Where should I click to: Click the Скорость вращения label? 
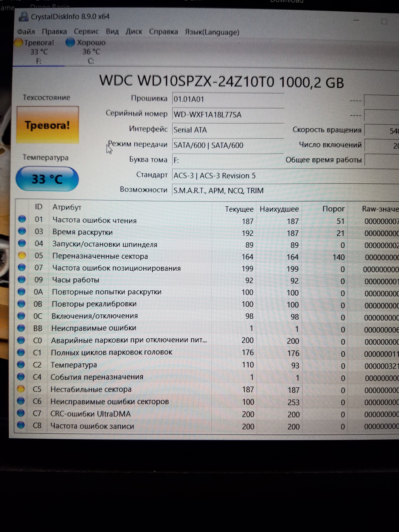click(x=327, y=130)
